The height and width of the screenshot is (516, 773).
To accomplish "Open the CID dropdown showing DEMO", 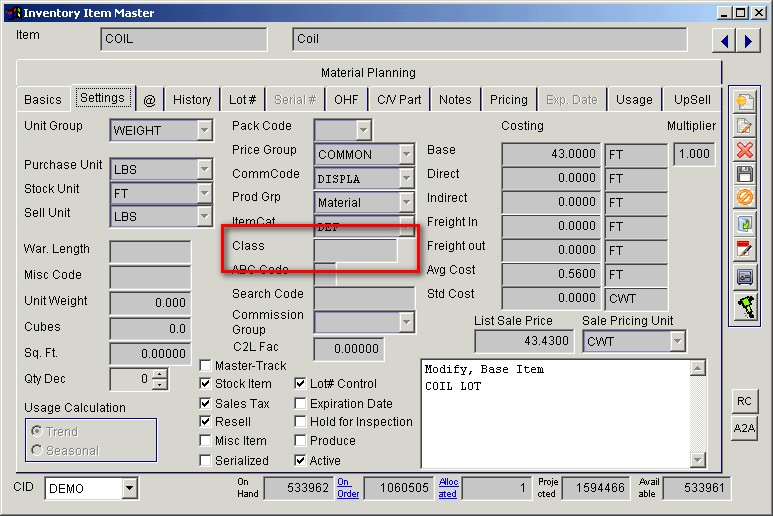I will click(x=129, y=489).
